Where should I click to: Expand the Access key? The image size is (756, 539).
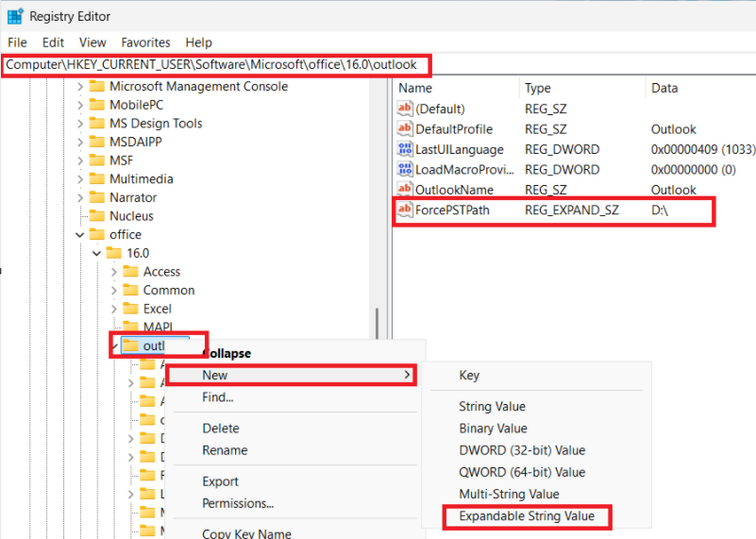coord(114,272)
